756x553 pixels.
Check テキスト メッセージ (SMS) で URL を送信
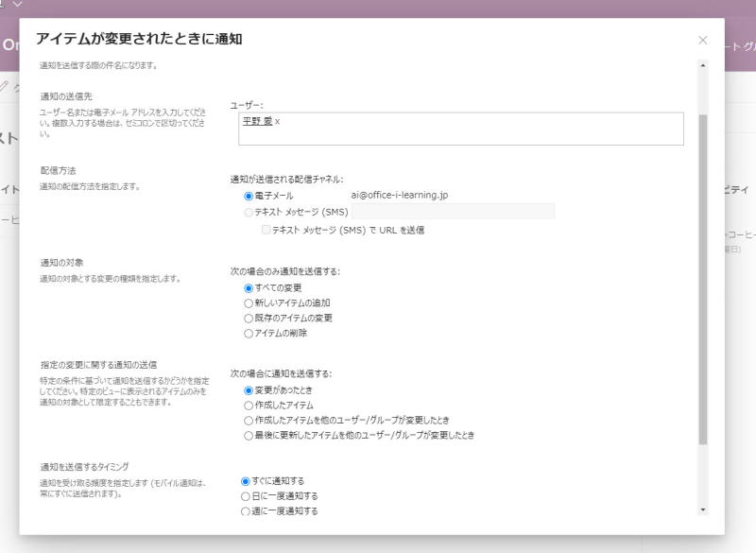pos(266,230)
